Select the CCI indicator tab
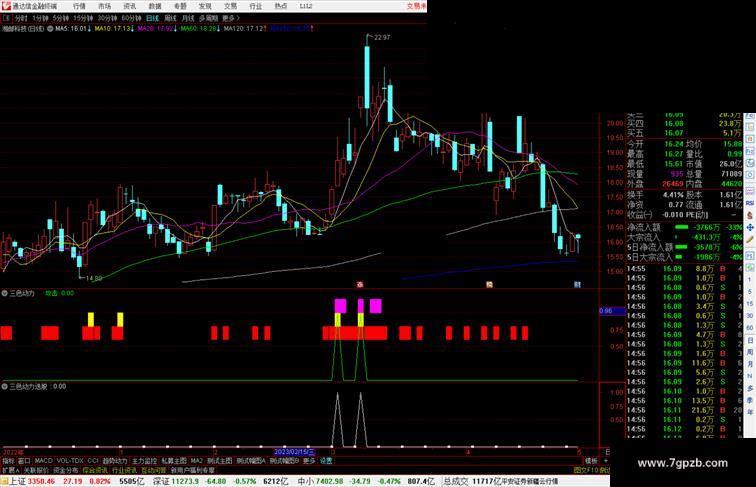Image resolution: width=756 pixels, height=487 pixels. coord(93,461)
